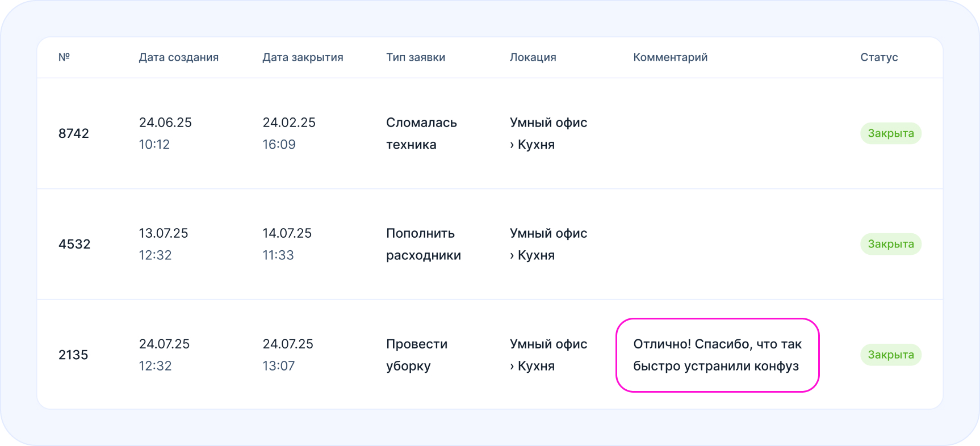Click the Сломалась техника request type
This screenshot has width=980, height=446.
421,133
